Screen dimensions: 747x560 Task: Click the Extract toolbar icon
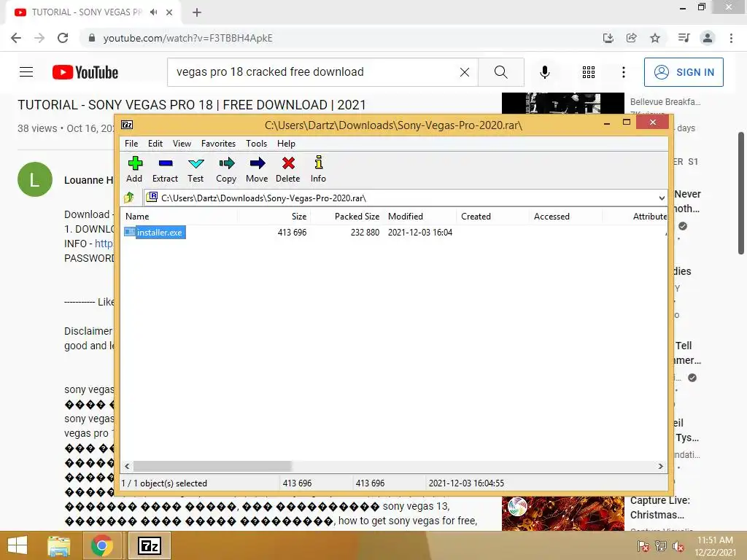165,169
